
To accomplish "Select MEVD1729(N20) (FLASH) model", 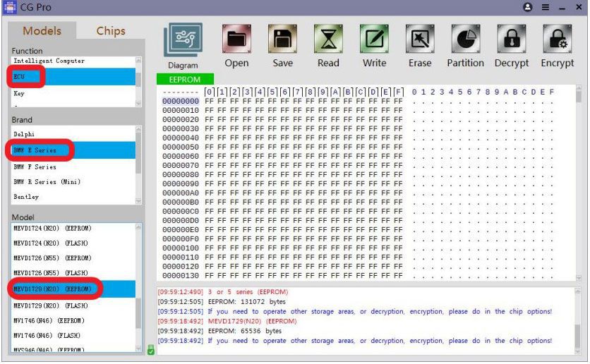I will point(73,305).
